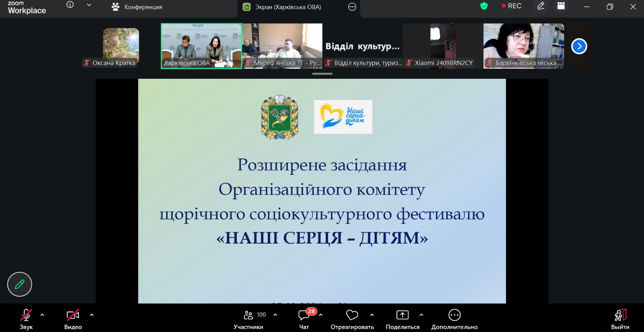Change the layout with the view icon

click(x=561, y=6)
